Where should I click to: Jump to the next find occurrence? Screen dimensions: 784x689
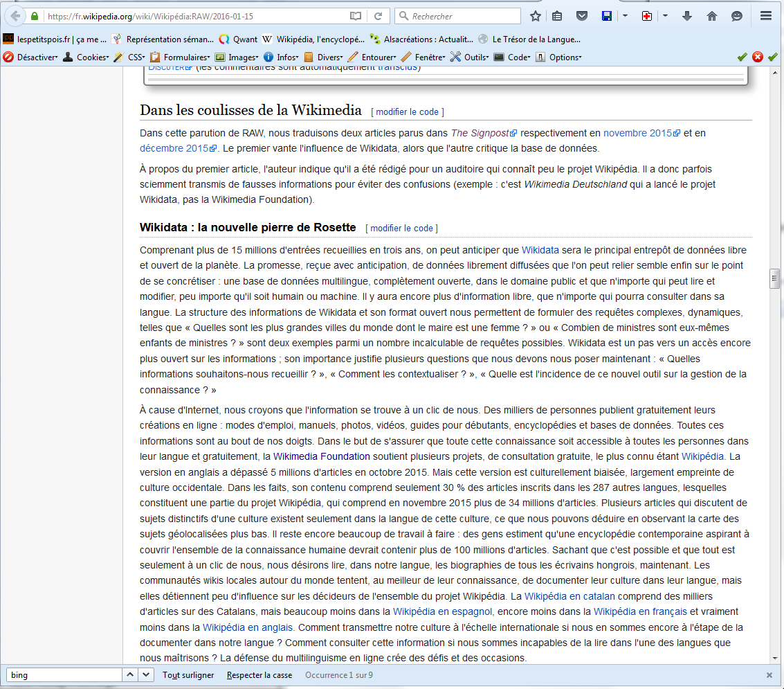pyautogui.click(x=146, y=675)
